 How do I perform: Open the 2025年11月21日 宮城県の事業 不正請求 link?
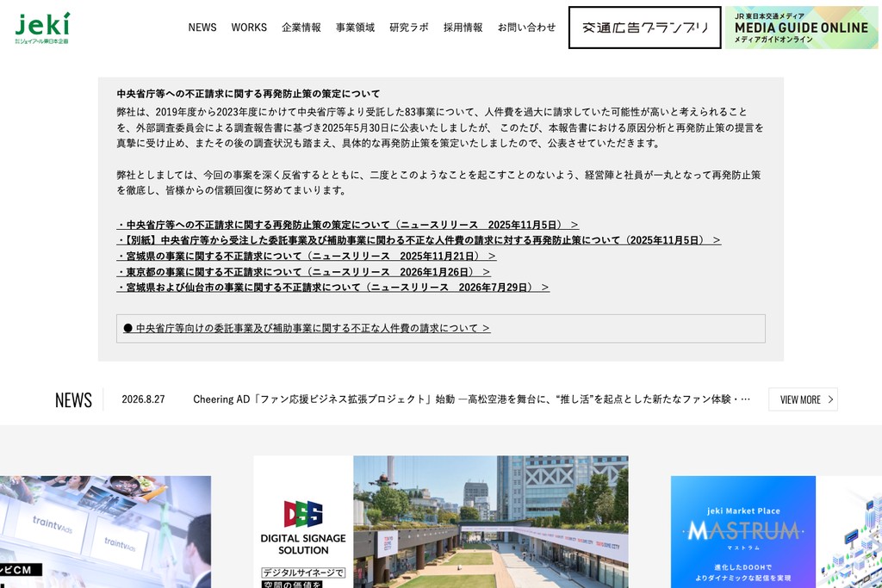pos(306,256)
